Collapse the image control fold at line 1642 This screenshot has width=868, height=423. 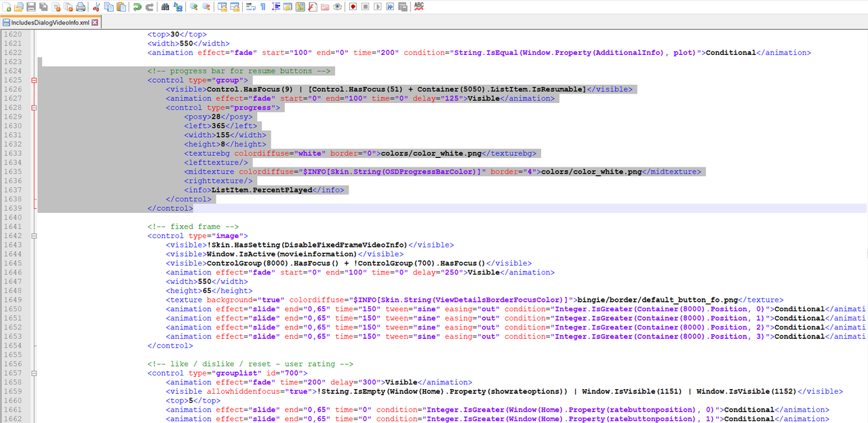click(x=34, y=236)
